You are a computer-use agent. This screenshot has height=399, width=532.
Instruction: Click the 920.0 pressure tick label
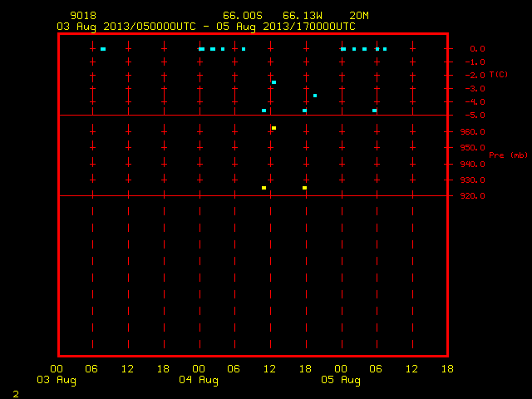point(473,196)
